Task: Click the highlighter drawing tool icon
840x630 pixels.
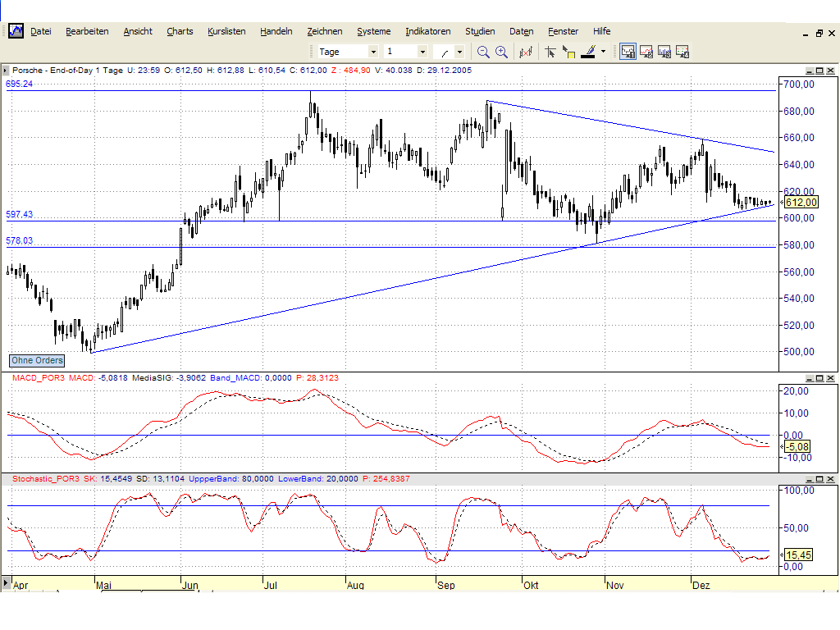Action: coord(587,51)
